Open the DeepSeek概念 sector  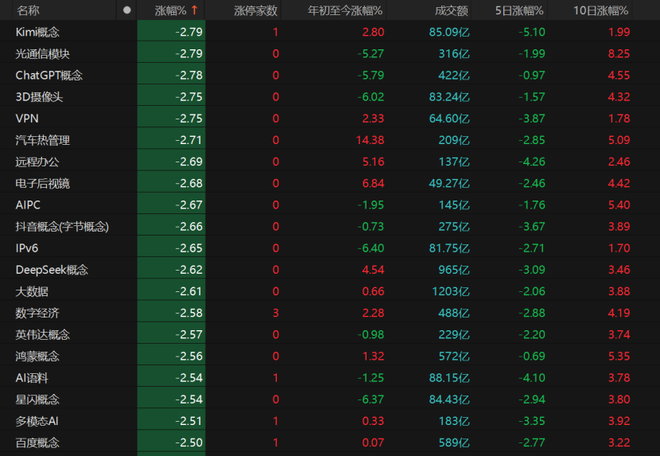[x=52, y=269]
